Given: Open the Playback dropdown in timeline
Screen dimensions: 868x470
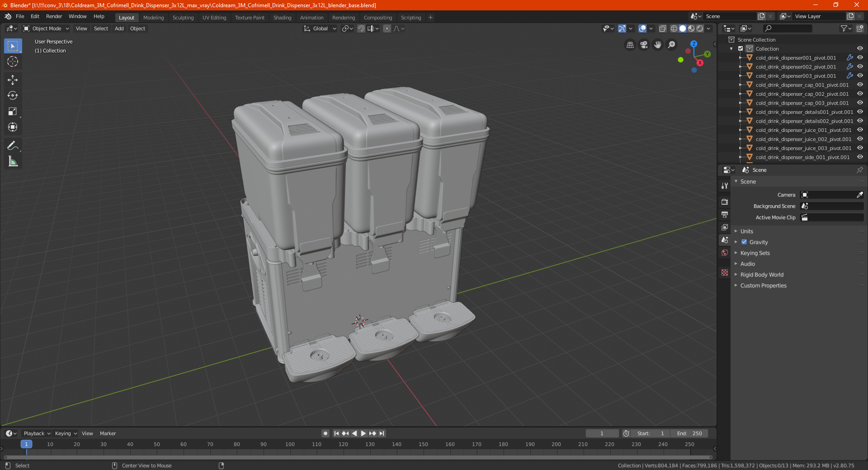Looking at the screenshot, I should [37, 433].
